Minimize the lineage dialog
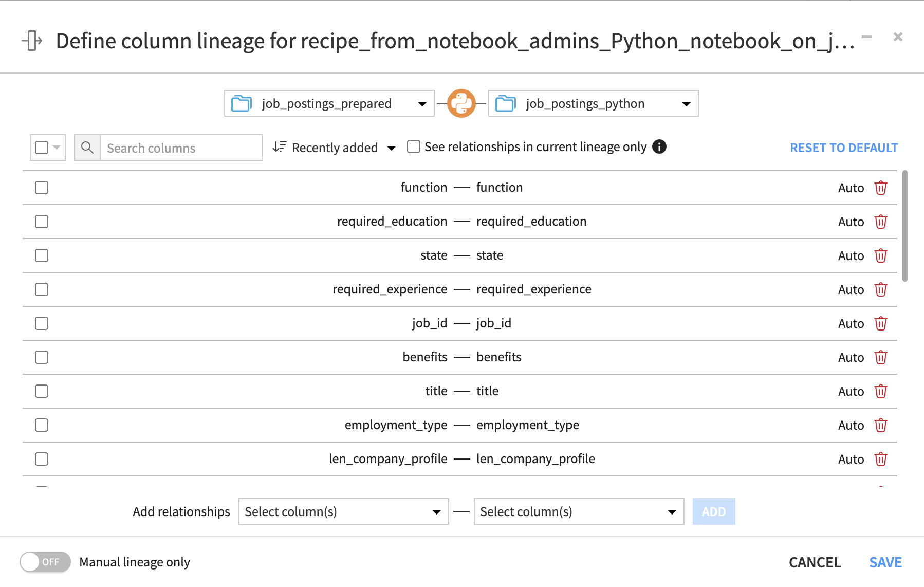The image size is (924, 587). tap(866, 36)
